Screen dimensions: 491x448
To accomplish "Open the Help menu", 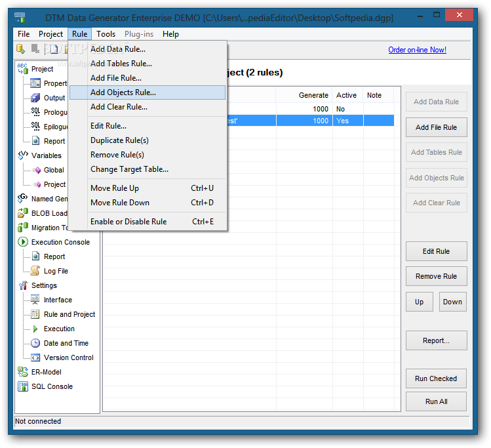I will 170,34.
